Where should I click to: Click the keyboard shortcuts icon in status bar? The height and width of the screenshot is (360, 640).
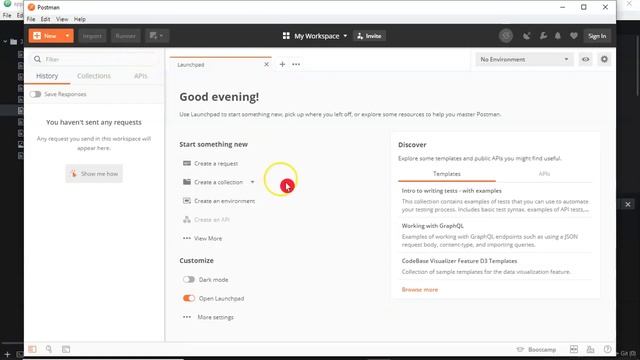pos(590,349)
